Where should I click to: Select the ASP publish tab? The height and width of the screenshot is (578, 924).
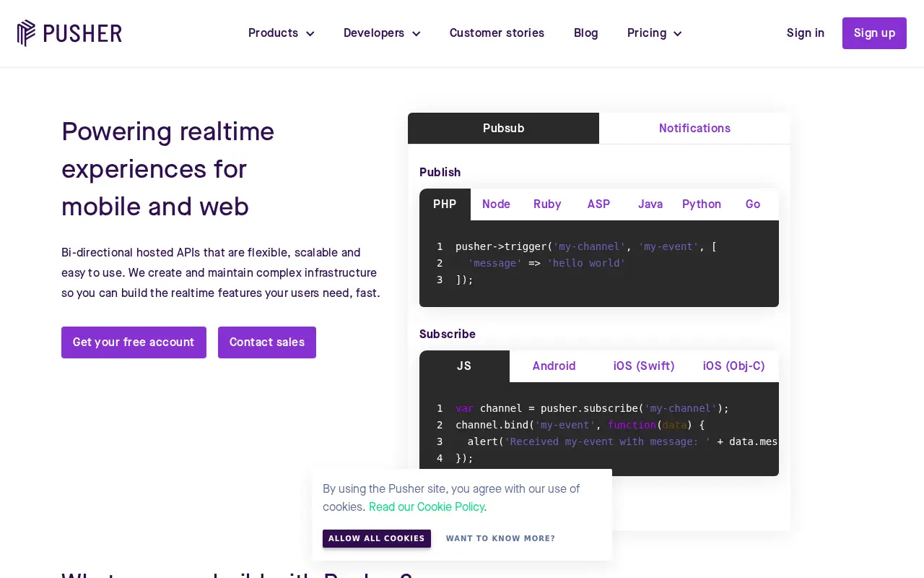coord(598,204)
